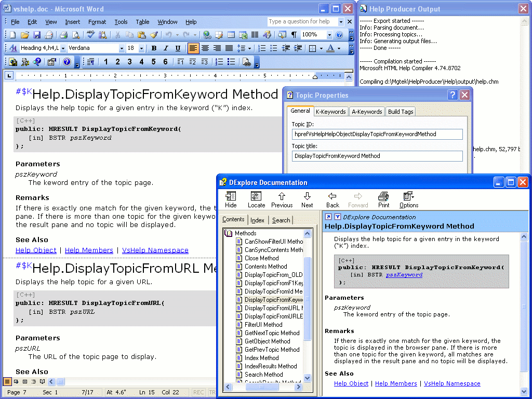Toggle Justify alignment button
Image resolution: width=532 pixels, height=399 pixels.
click(229, 48)
